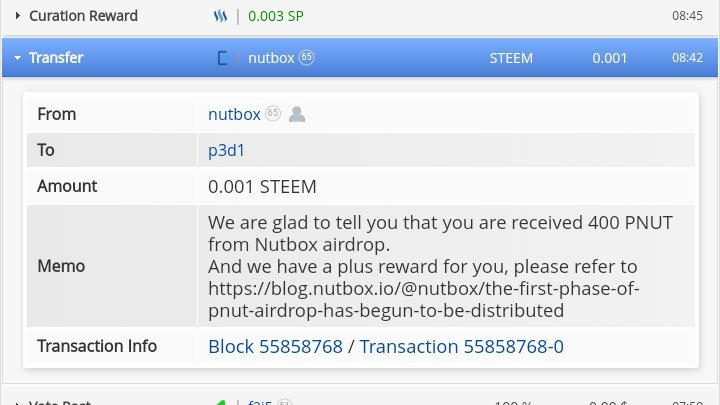Screen dimensions: 720x405
Task: Click the reputation badge 65 in Transfer header
Action: tap(306, 58)
